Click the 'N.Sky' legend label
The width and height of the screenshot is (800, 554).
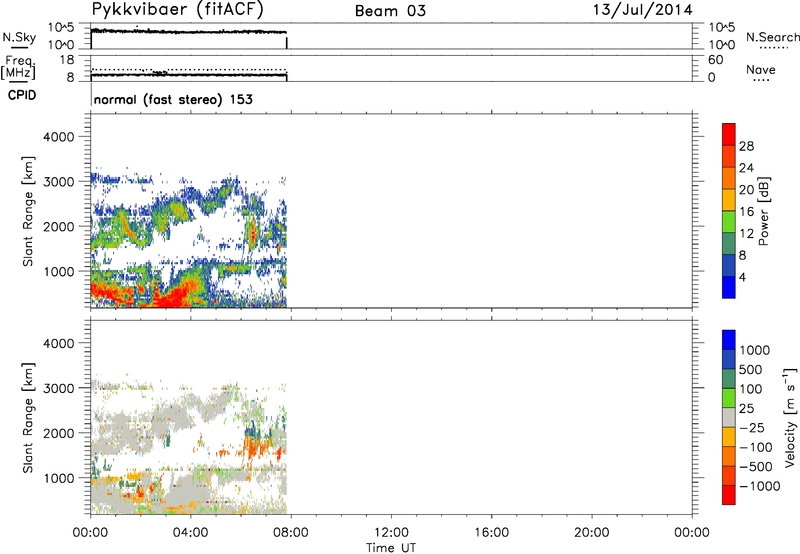click(x=19, y=37)
